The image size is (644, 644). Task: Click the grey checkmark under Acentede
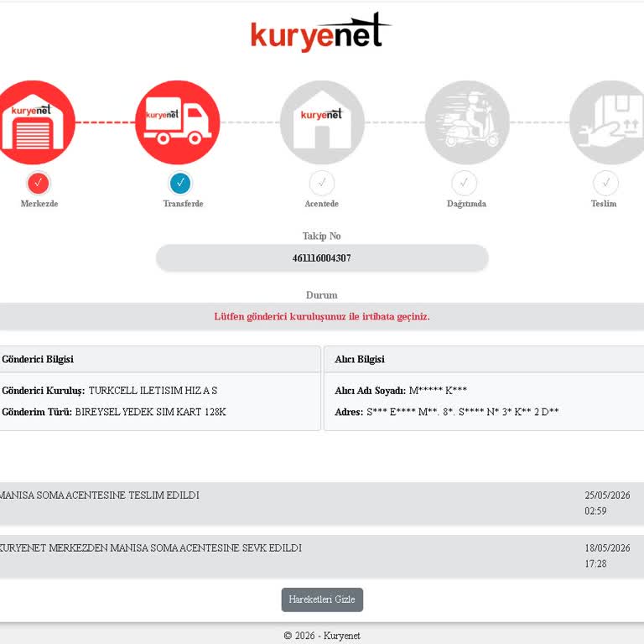(x=322, y=183)
